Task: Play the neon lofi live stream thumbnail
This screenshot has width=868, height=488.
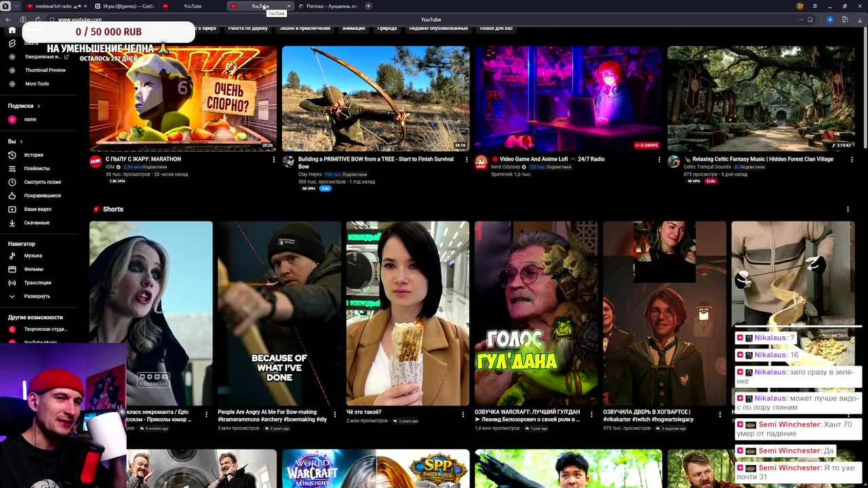Action: coord(568,98)
